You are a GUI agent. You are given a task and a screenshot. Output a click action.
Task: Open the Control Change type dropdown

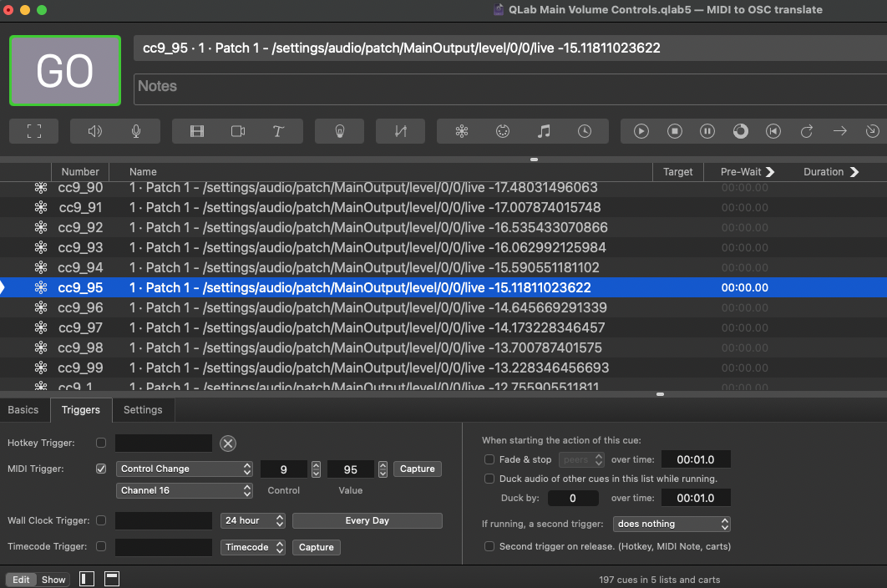coord(185,469)
